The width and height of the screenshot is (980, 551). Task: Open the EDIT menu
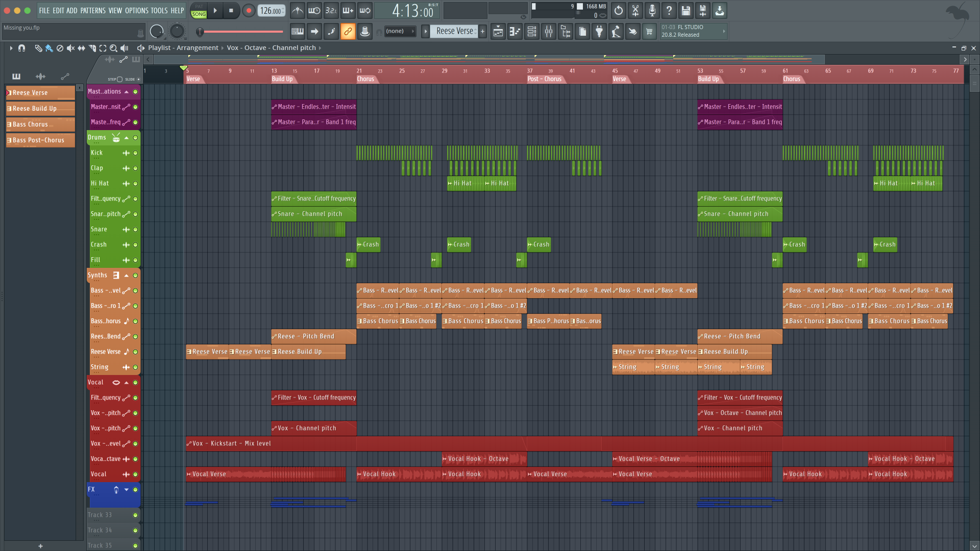(x=58, y=10)
